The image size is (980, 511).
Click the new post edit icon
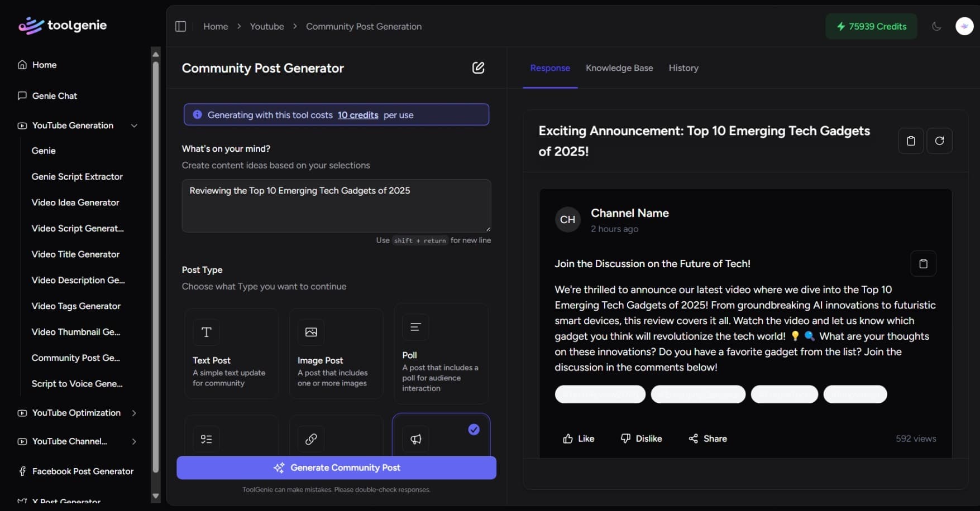(478, 68)
